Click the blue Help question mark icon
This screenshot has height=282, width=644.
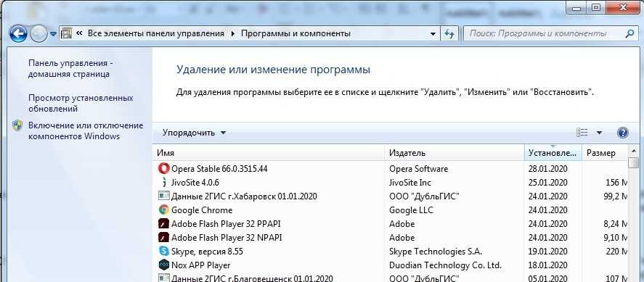[623, 133]
